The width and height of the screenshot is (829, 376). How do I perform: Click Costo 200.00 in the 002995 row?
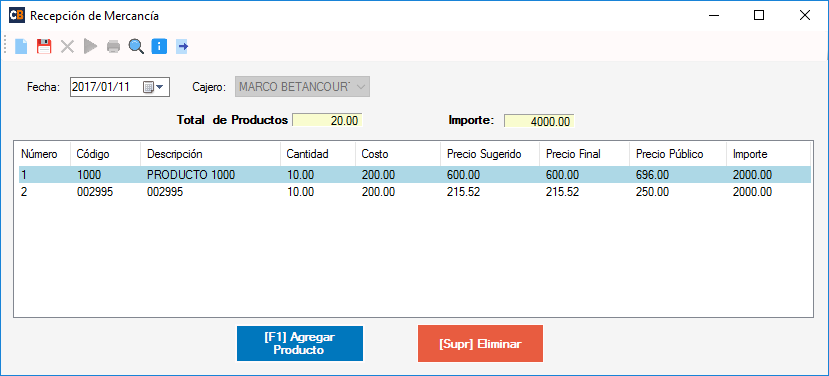point(378,192)
